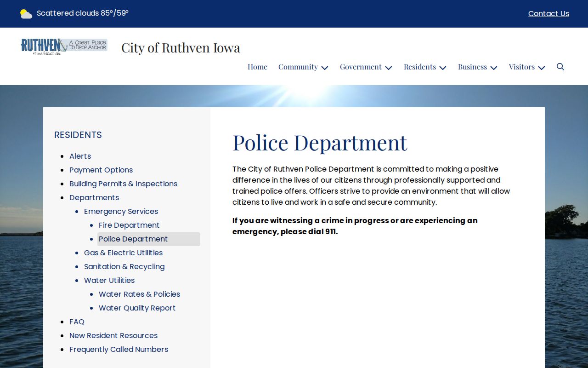
Task: Click the scattered clouds weather icon
Action: [26, 14]
